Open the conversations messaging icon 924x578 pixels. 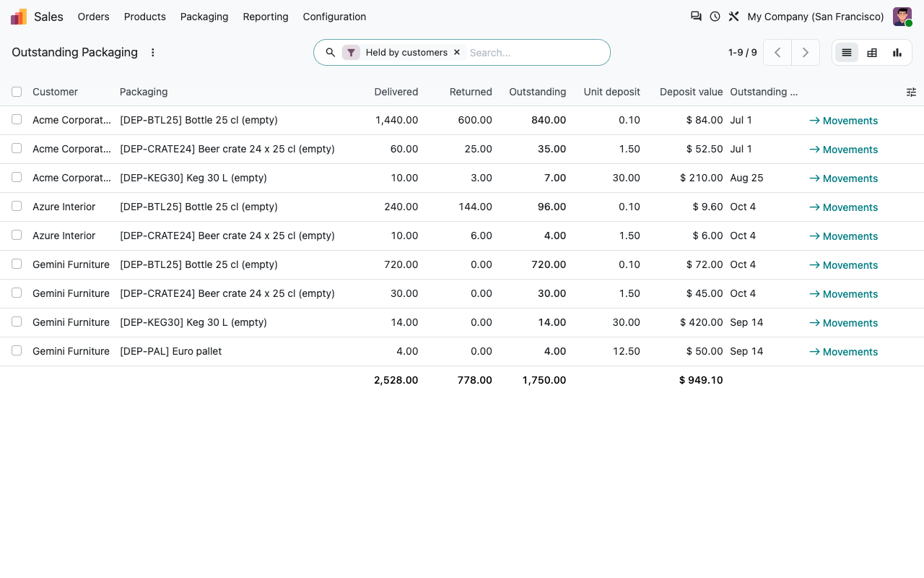[696, 16]
